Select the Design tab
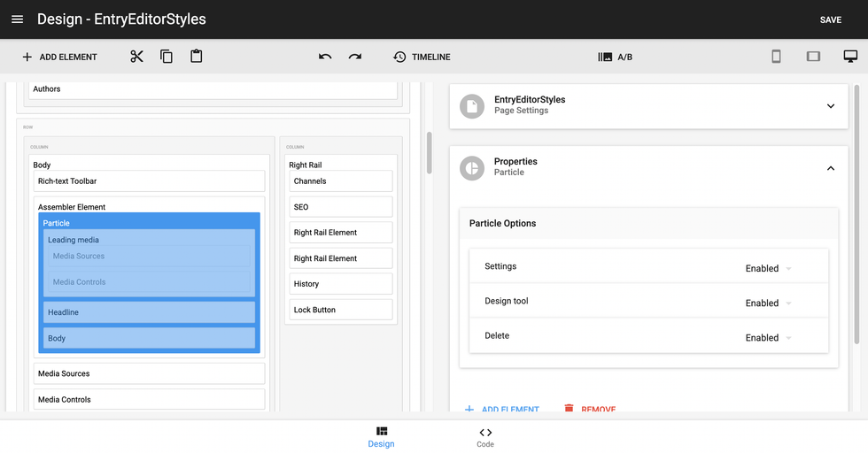This screenshot has width=868, height=453. pyautogui.click(x=382, y=437)
